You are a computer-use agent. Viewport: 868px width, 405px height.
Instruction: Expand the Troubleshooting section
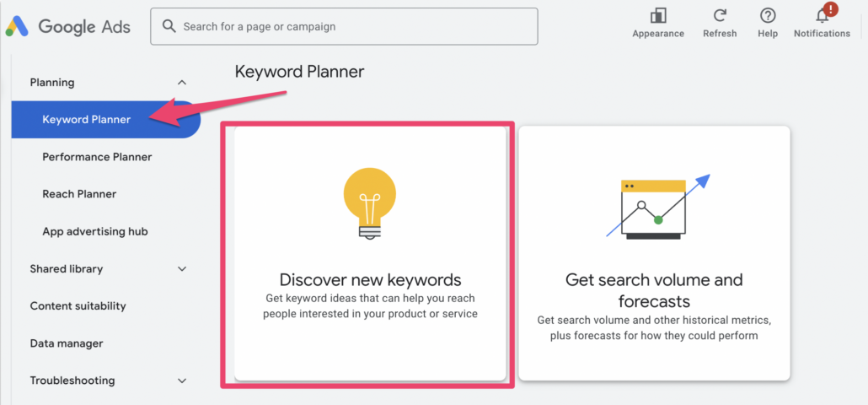(182, 381)
